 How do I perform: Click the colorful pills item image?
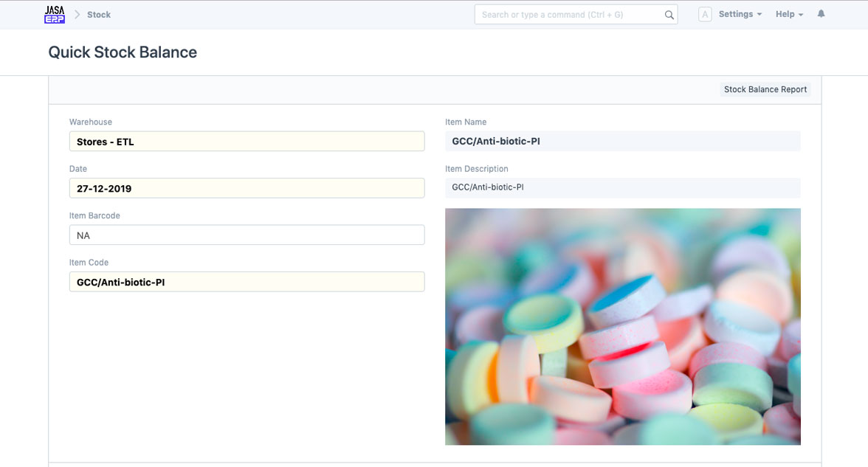tap(622, 326)
